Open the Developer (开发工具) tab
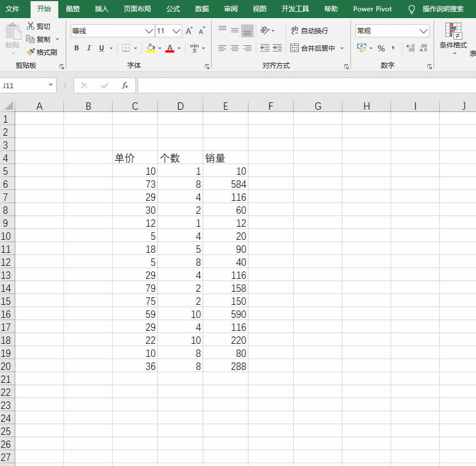Viewport: 476px width, 466px height. (295, 9)
